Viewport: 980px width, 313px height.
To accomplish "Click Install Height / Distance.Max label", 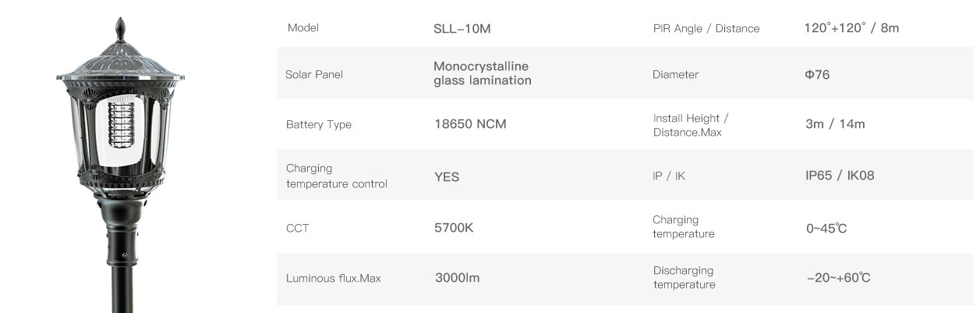I will pos(690,125).
